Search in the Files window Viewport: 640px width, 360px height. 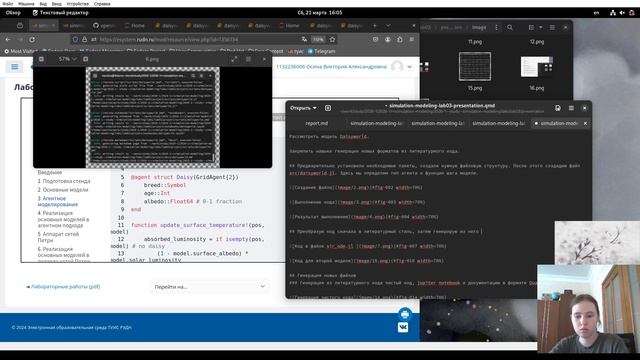click(x=510, y=27)
